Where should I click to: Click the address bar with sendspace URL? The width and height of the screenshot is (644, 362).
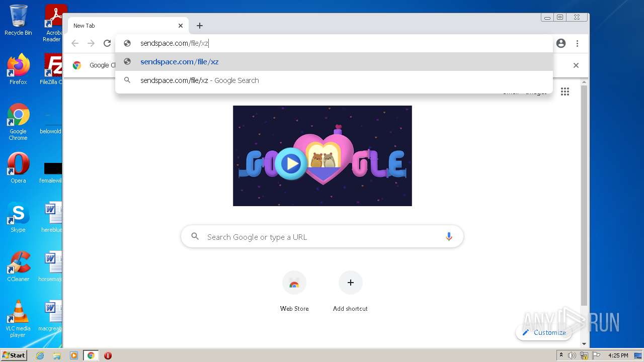click(x=334, y=43)
